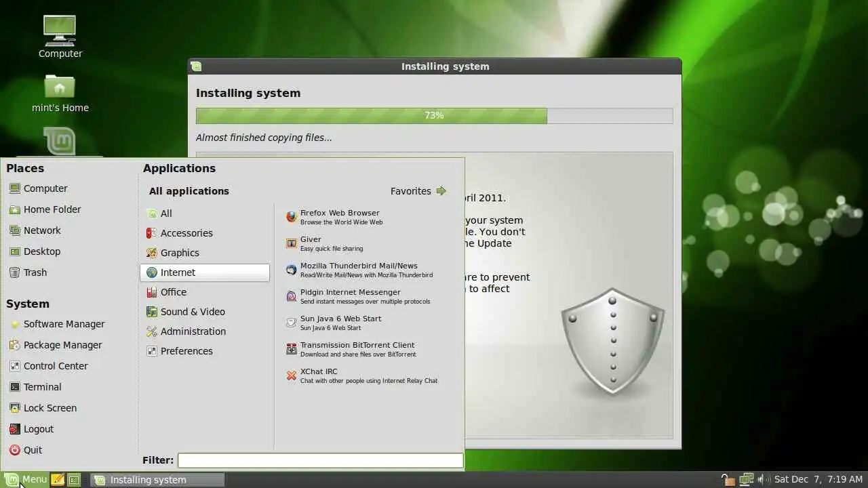Screen dimensions: 868x488
Task: Launch Transmission BitTorrent Client
Action: 351,349
